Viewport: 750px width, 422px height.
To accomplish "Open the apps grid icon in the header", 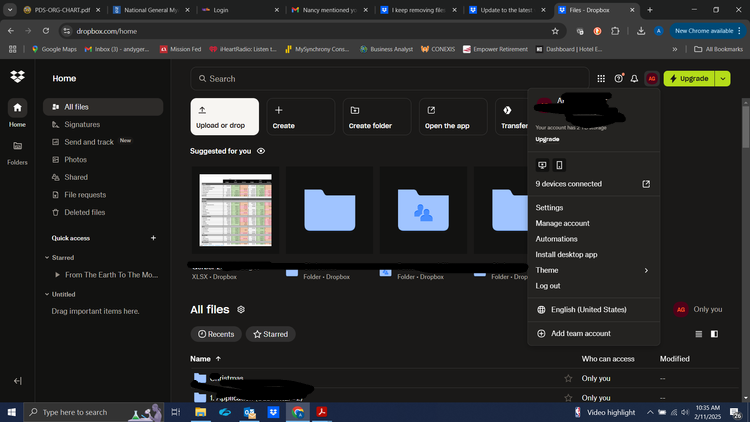I will click(601, 78).
